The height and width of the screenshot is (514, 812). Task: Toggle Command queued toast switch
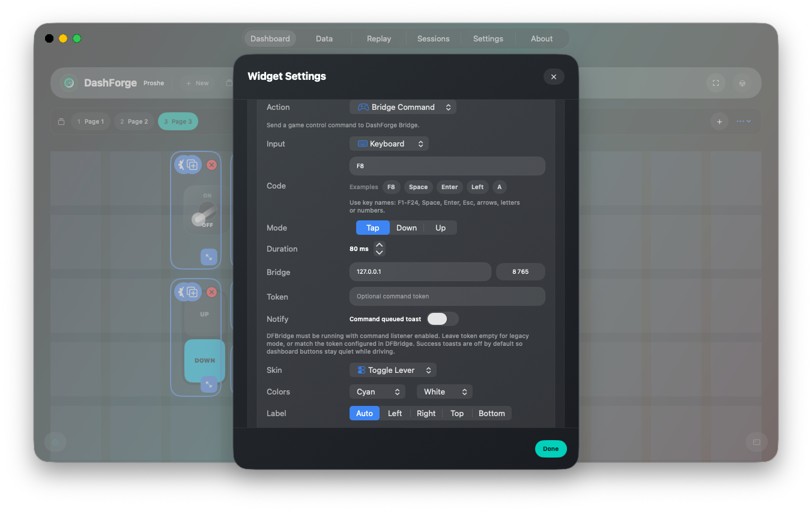click(443, 319)
